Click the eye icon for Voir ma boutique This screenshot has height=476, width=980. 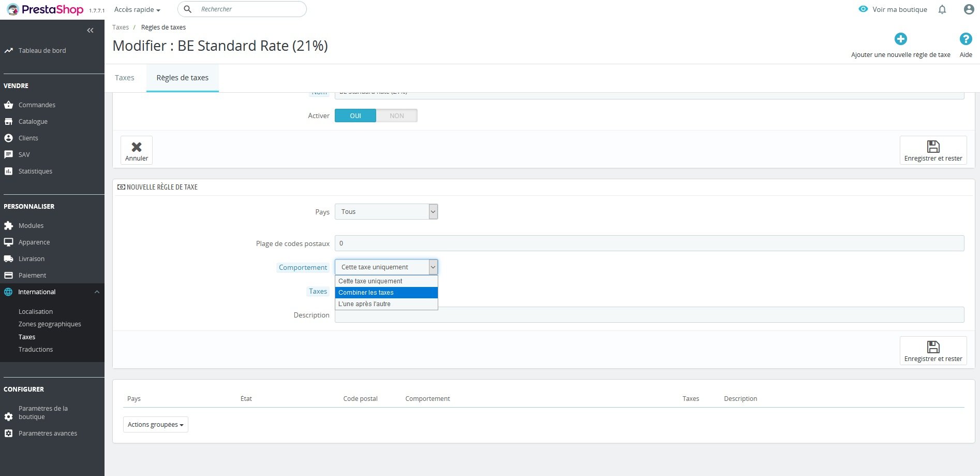coord(863,9)
